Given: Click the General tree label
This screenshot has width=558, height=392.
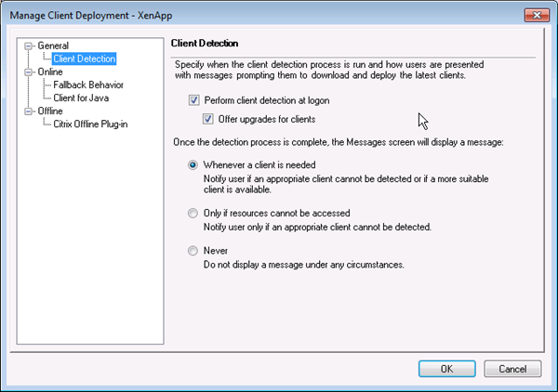Looking at the screenshot, I should pos(53,46).
